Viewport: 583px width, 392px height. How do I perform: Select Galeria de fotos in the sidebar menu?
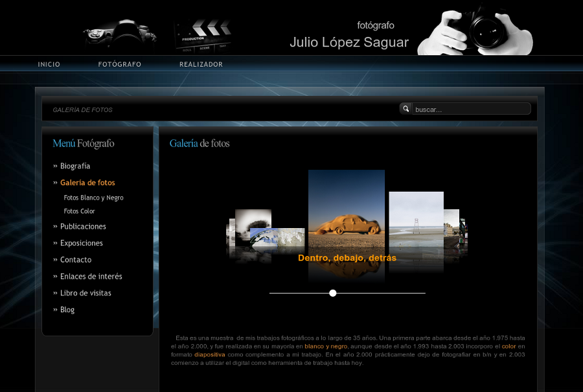87,182
